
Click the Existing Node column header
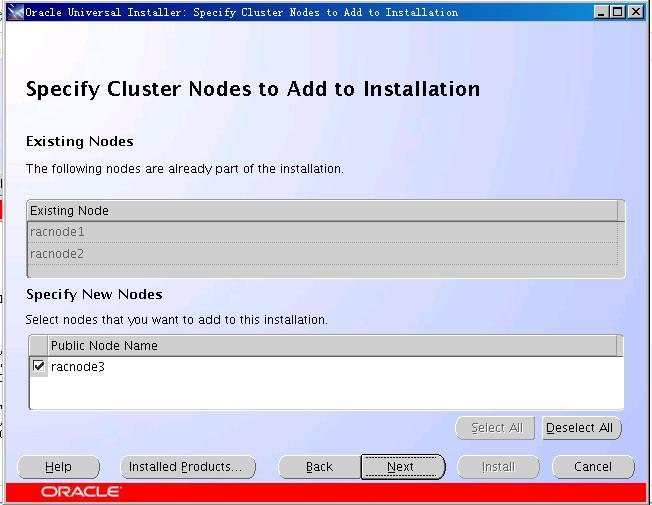[323, 210]
